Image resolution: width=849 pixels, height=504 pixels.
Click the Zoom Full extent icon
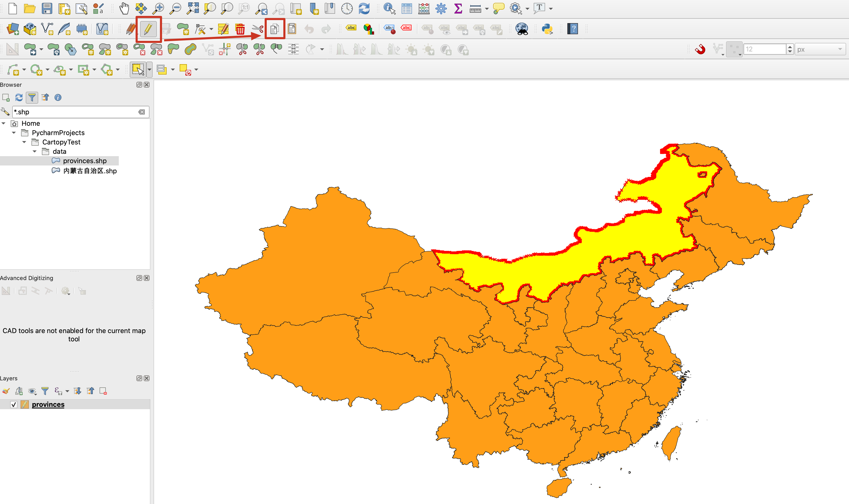(x=193, y=9)
